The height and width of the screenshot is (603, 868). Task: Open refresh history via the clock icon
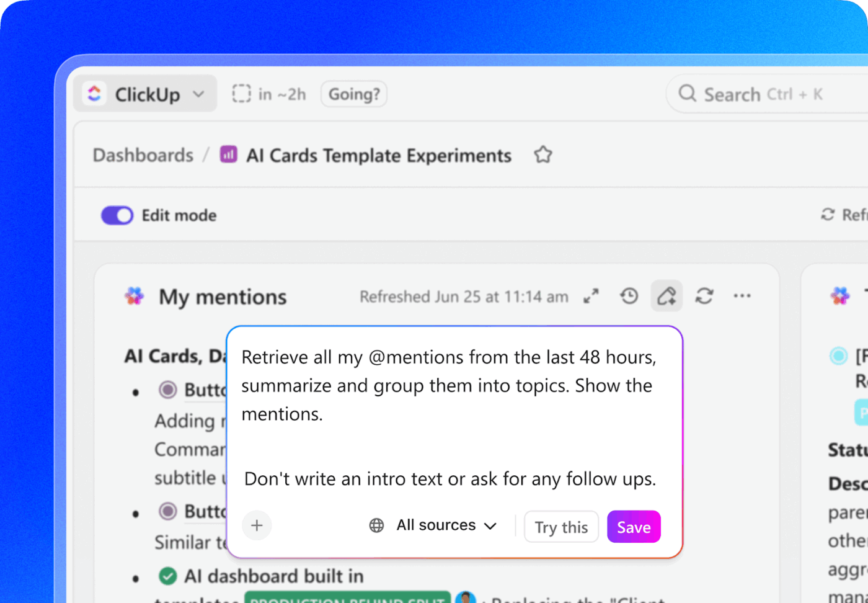coord(629,296)
